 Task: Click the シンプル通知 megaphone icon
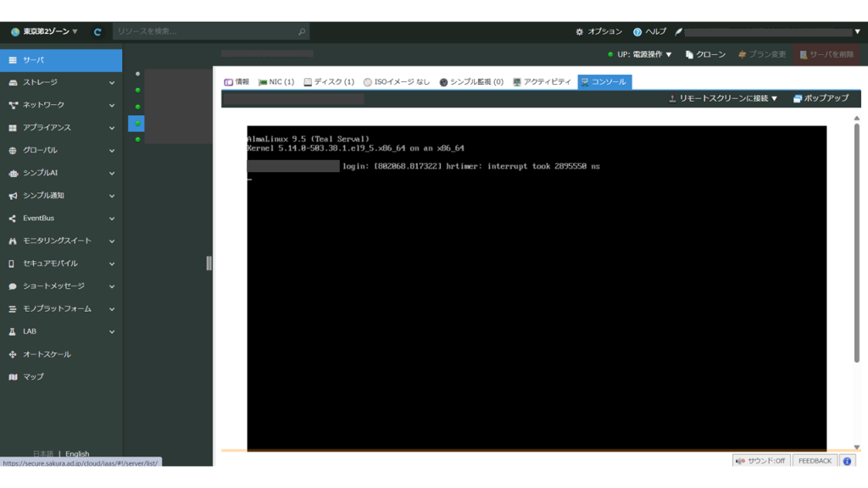click(13, 196)
